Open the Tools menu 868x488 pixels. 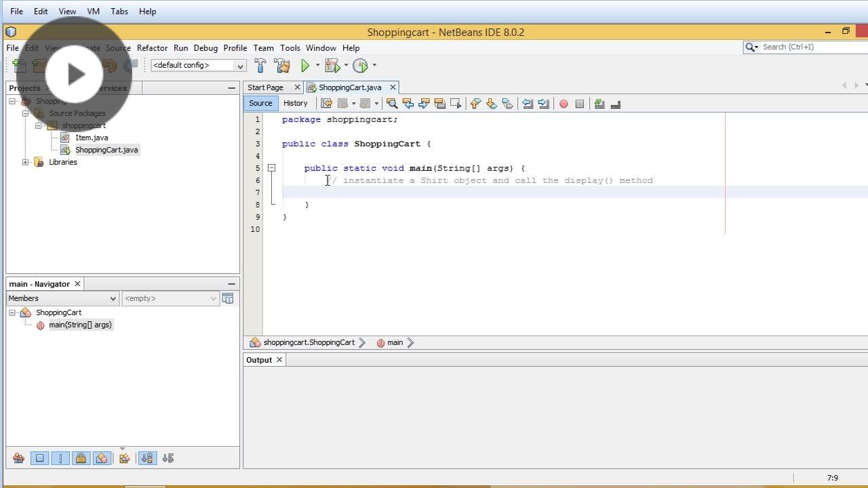(x=290, y=48)
